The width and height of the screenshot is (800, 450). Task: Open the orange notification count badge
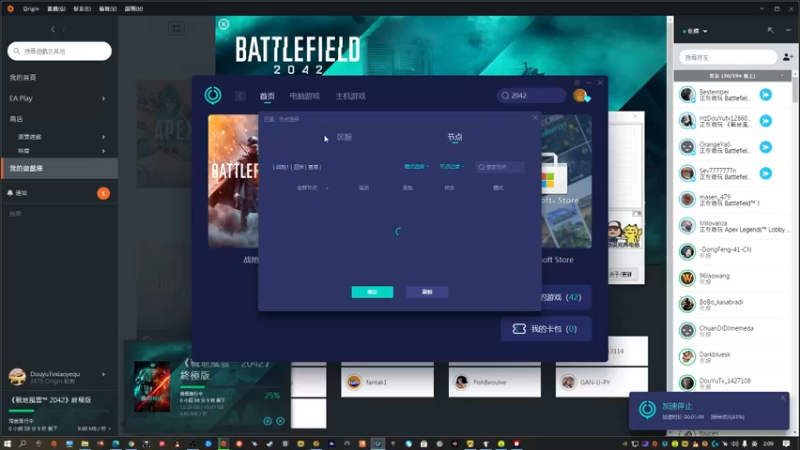103,193
